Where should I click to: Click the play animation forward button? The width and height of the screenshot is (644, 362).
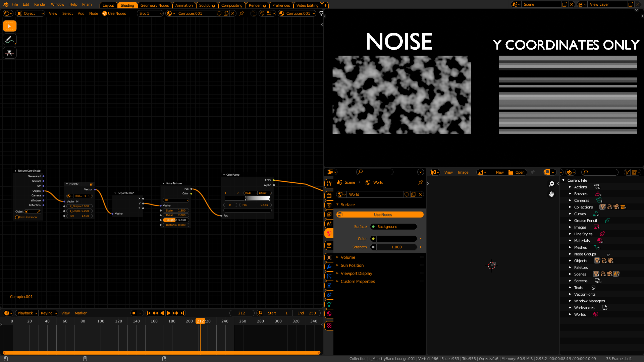pos(169,313)
